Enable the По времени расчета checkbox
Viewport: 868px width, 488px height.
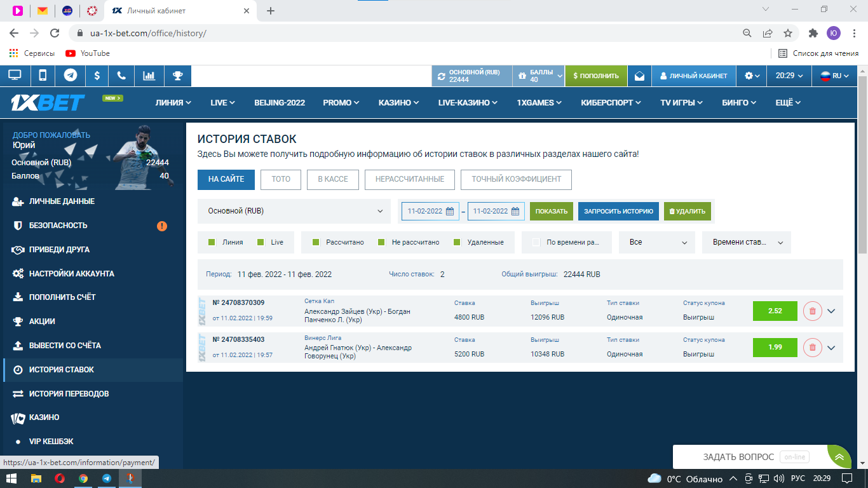(536, 242)
